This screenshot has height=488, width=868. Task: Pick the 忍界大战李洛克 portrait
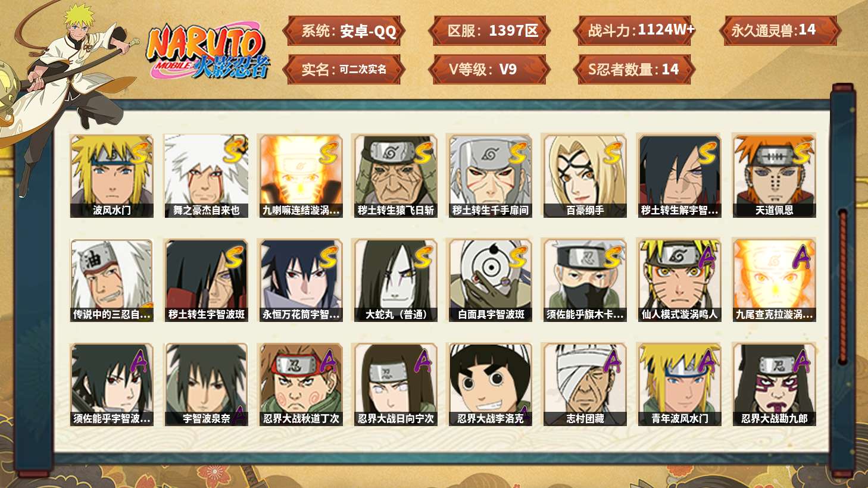pos(490,384)
